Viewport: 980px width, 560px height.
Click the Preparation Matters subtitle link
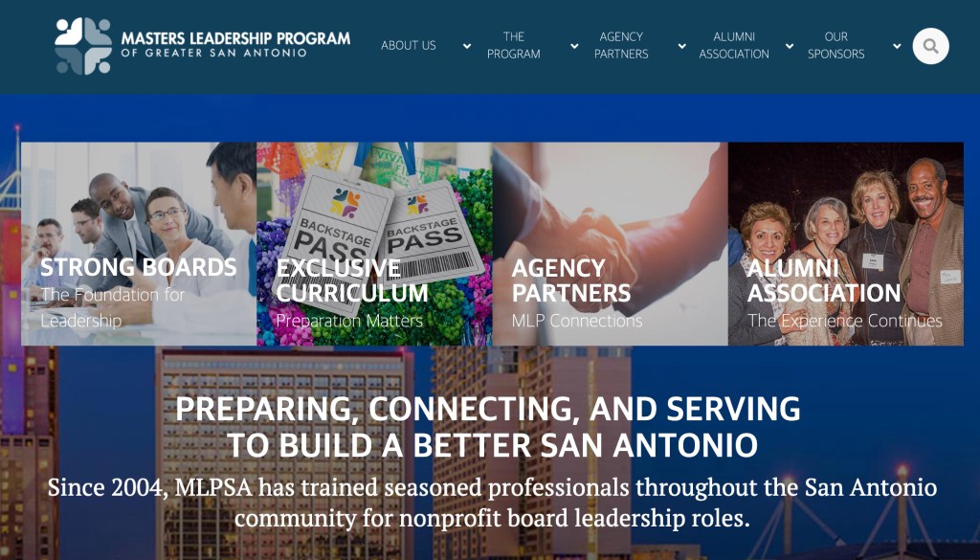pos(349,321)
